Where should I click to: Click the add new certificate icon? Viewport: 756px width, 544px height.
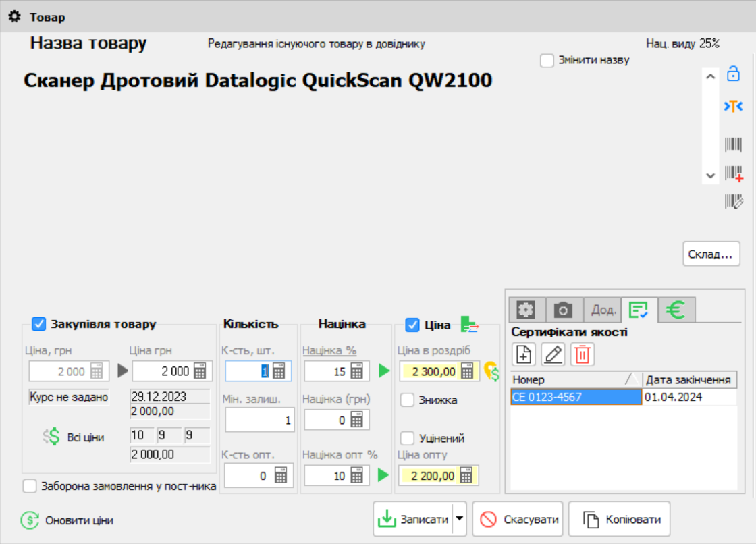(524, 354)
